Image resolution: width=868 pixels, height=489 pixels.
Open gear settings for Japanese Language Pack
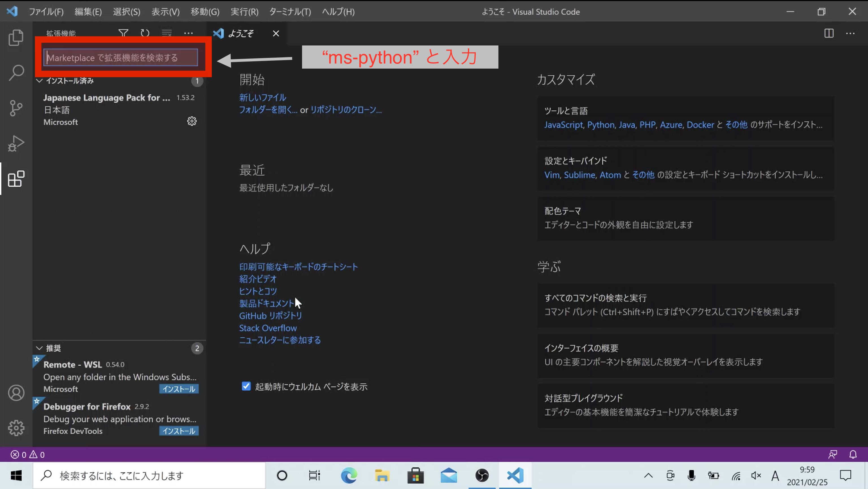tap(192, 121)
